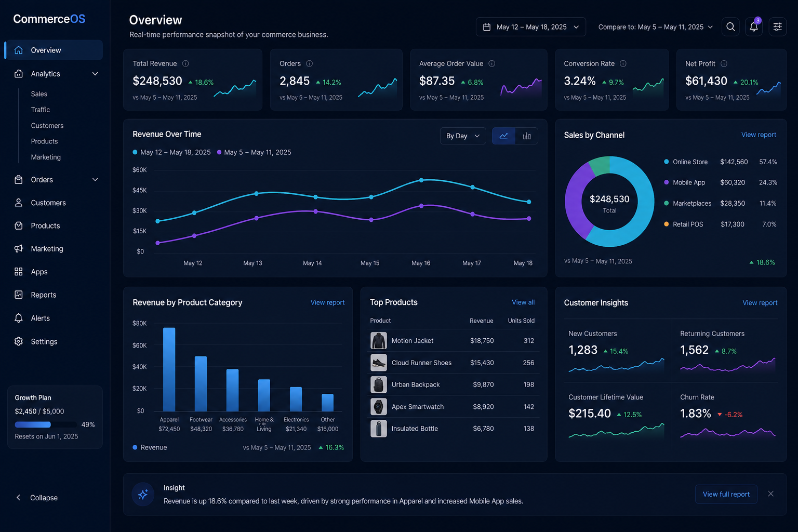Toggle Mobile App channel legend
Image resolution: width=798 pixels, height=532 pixels.
click(x=685, y=182)
